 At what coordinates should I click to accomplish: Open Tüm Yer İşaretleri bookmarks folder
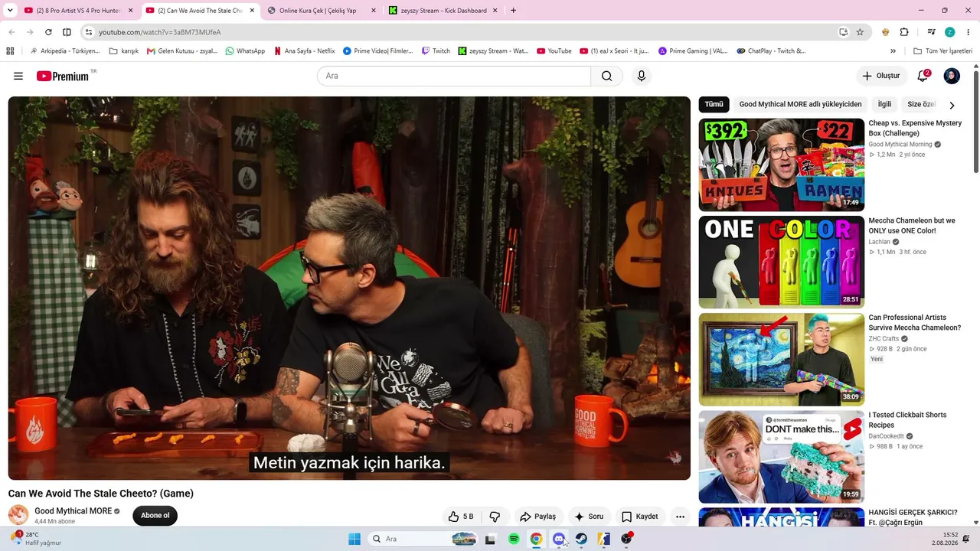(x=942, y=51)
